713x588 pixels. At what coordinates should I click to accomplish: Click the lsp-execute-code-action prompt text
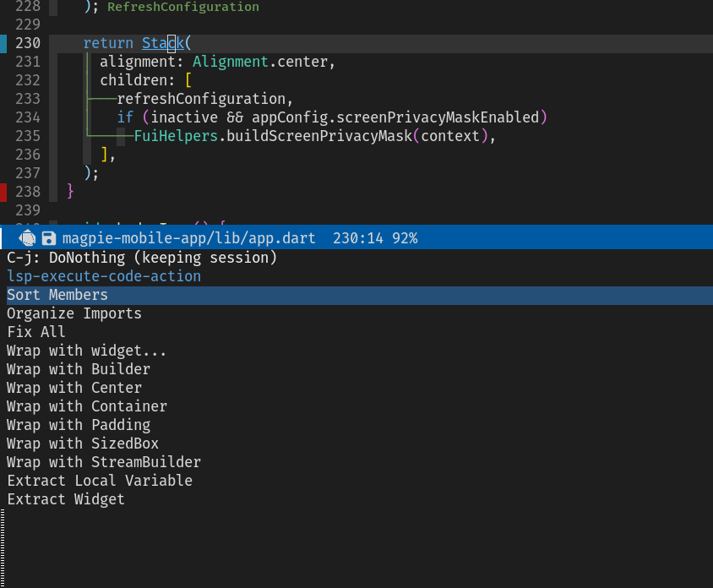pos(104,276)
